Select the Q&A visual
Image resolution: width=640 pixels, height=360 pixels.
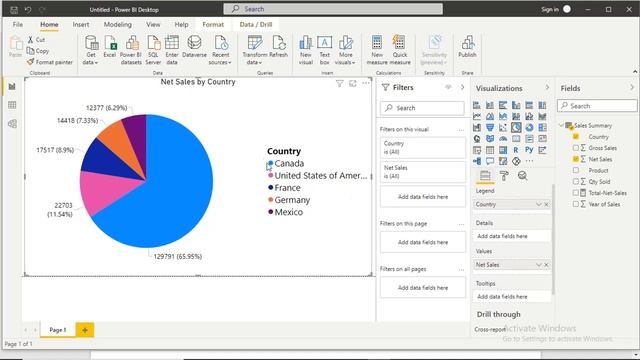[x=490, y=161]
